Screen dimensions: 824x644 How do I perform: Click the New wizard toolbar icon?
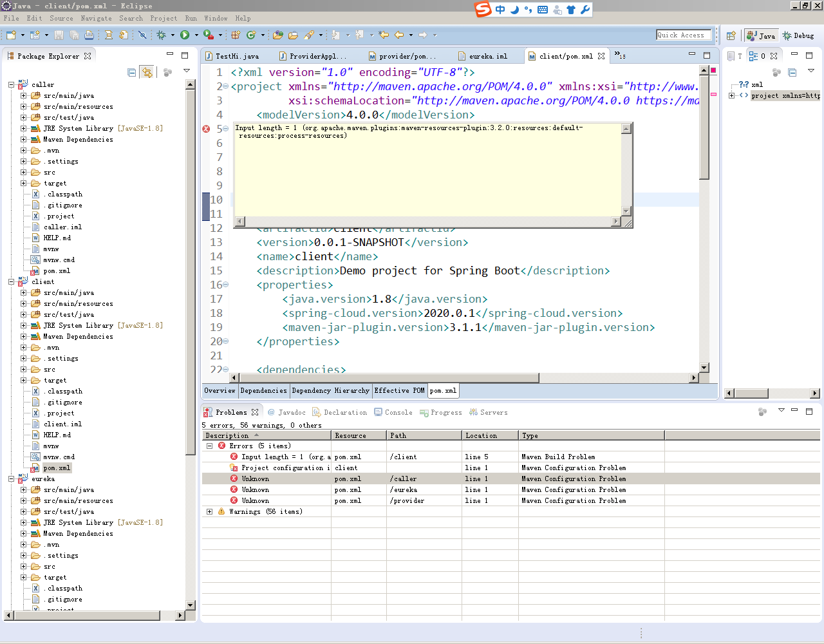coord(11,35)
